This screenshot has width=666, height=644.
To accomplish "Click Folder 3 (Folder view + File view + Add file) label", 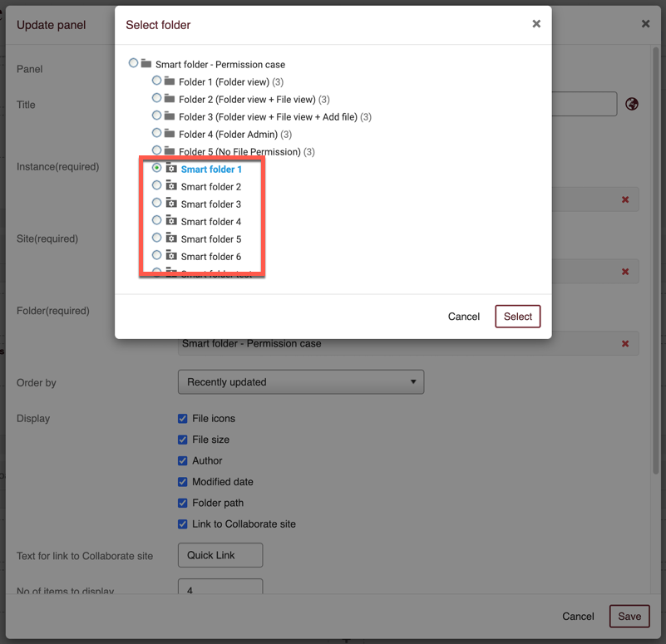I will tap(268, 116).
